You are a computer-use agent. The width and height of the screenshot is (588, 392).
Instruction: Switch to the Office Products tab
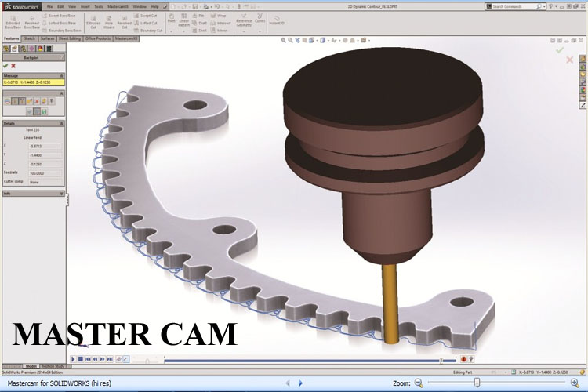coord(98,38)
